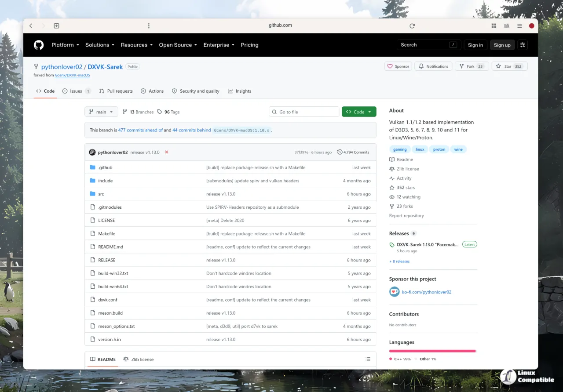This screenshot has height=392, width=563.
Task: Go back using the browser back arrow
Action: click(31, 26)
